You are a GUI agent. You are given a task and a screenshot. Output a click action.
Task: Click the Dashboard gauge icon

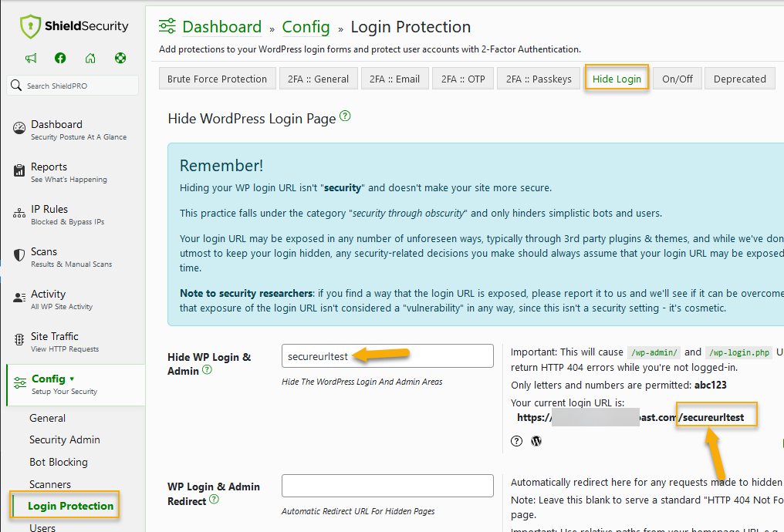coord(19,129)
